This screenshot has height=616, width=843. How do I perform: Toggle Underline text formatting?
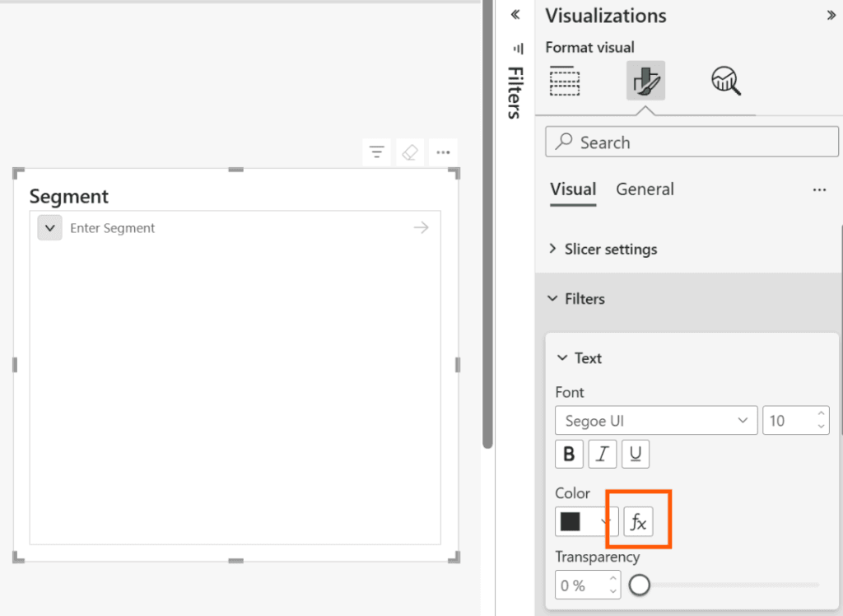pyautogui.click(x=636, y=454)
